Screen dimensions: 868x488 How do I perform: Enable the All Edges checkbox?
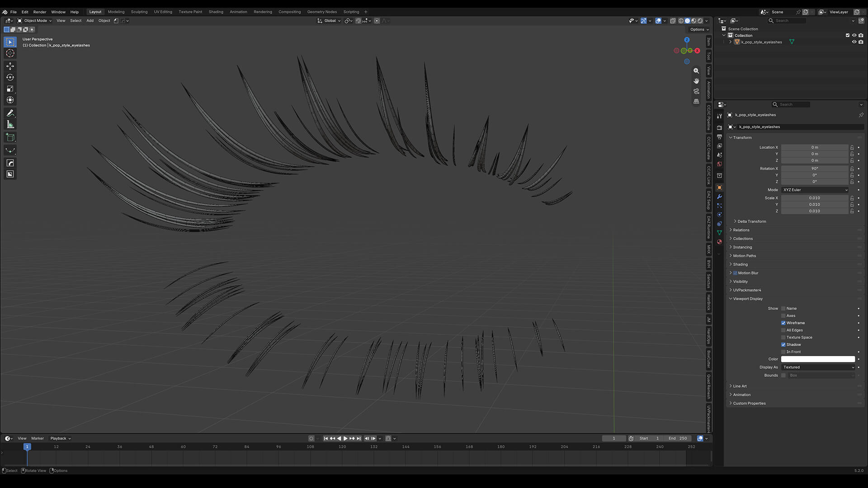[x=783, y=330]
